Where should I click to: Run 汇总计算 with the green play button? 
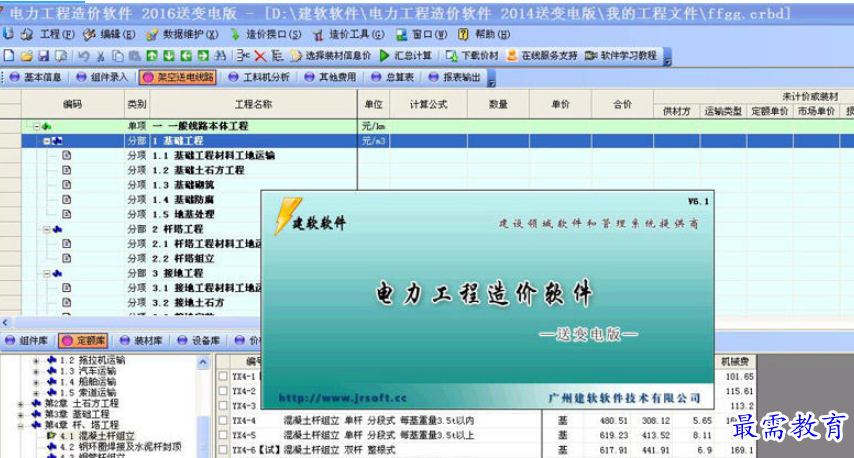click(x=405, y=56)
